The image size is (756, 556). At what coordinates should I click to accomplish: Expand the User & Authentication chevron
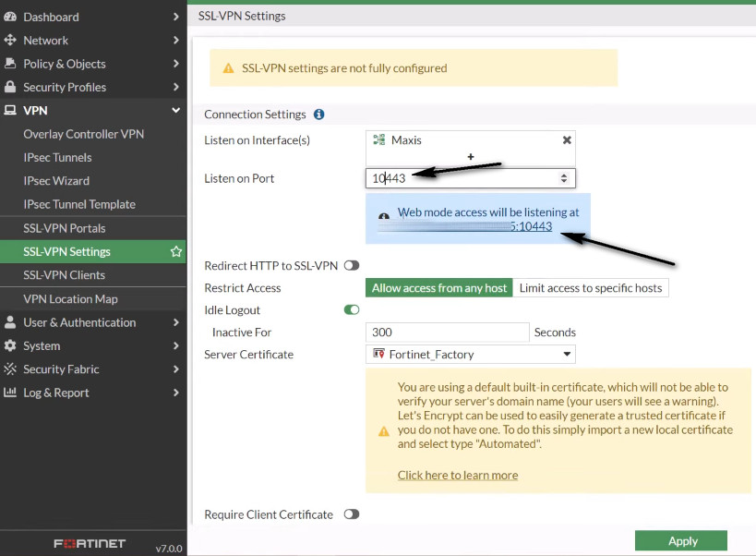tap(176, 322)
